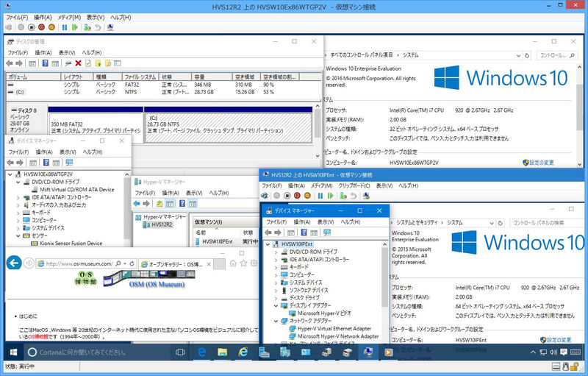Screen dimensions: 588x376
Task: Click red Shut Down icon in HVSW10IPEnt toolbar
Action: tap(298, 196)
